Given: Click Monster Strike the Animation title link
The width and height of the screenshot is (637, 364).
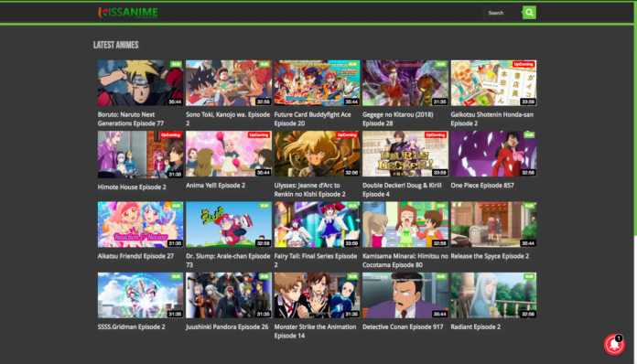Looking at the screenshot, I should coord(315,331).
